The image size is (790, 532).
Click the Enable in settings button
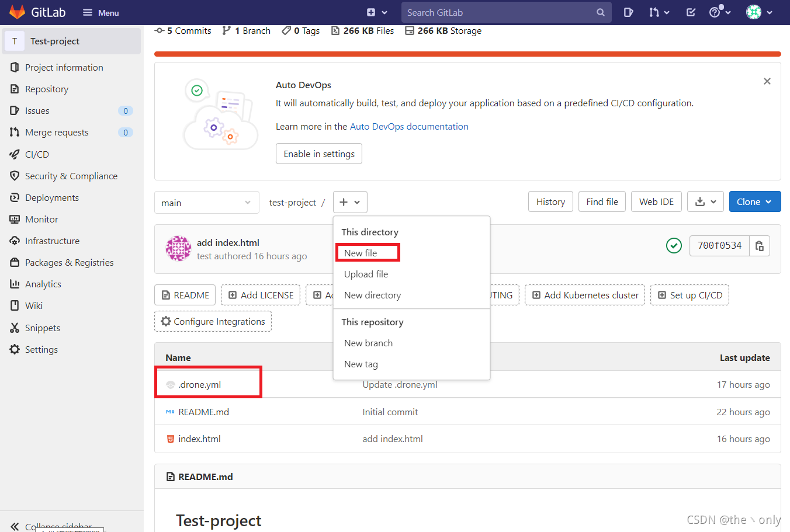(318, 154)
